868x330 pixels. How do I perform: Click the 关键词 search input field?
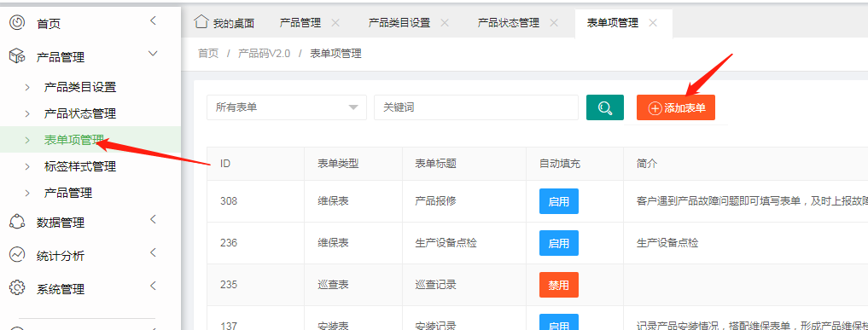tap(476, 107)
